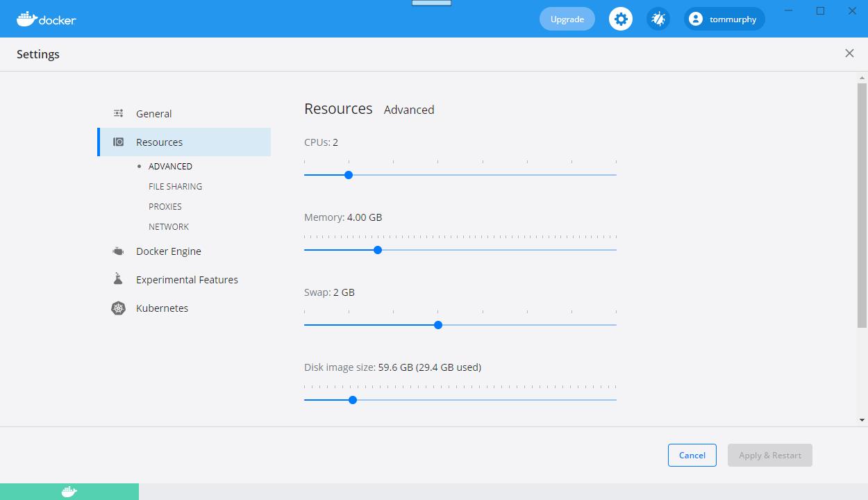Open the File Sharing sub-section
Screen dimensions: 868x500
tap(175, 187)
